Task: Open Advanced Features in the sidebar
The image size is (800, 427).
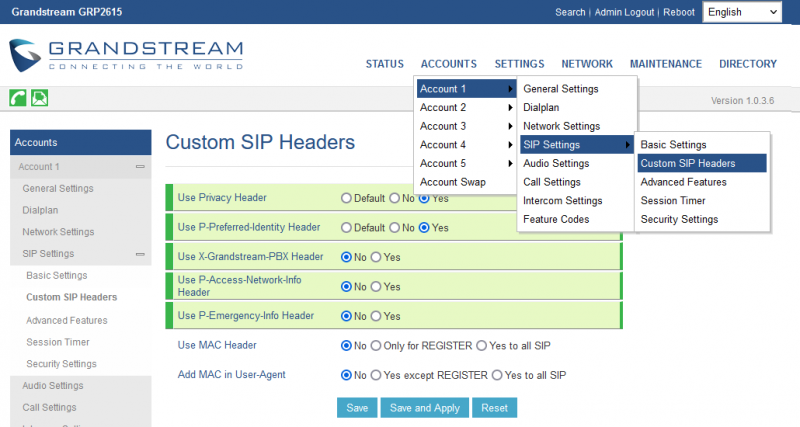Action: (67, 320)
